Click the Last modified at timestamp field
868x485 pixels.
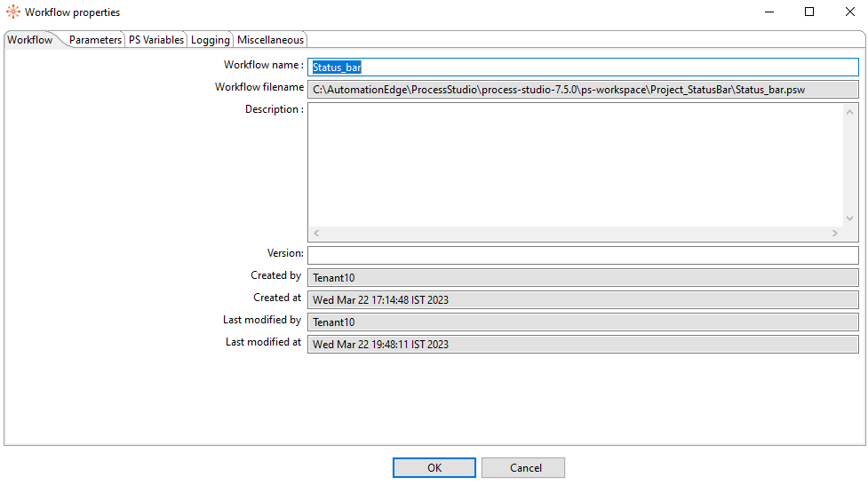(x=583, y=345)
